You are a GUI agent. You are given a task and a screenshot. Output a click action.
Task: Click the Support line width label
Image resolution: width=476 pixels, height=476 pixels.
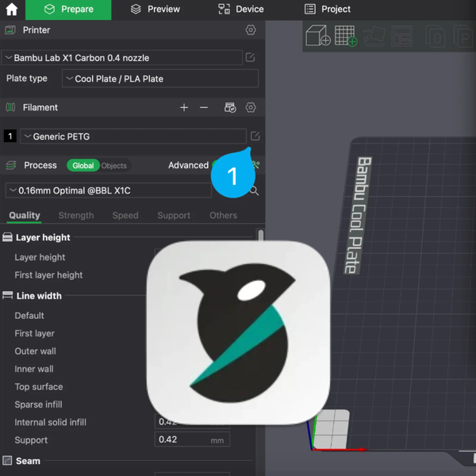tap(31, 440)
